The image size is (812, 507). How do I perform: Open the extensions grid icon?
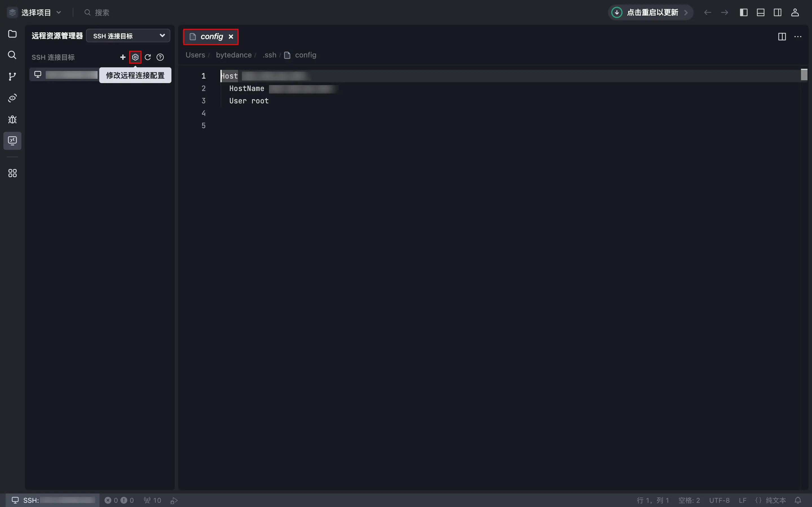point(12,173)
